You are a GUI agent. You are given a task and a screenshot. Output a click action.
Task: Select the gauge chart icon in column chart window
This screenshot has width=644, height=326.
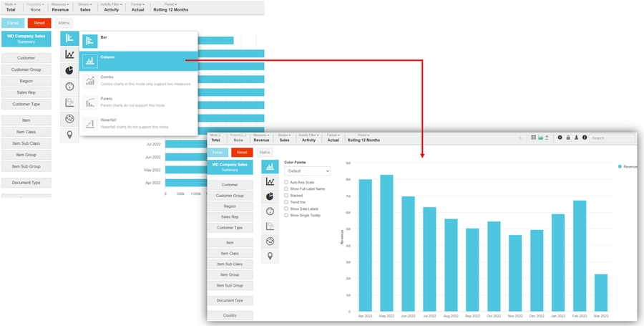tap(270, 211)
